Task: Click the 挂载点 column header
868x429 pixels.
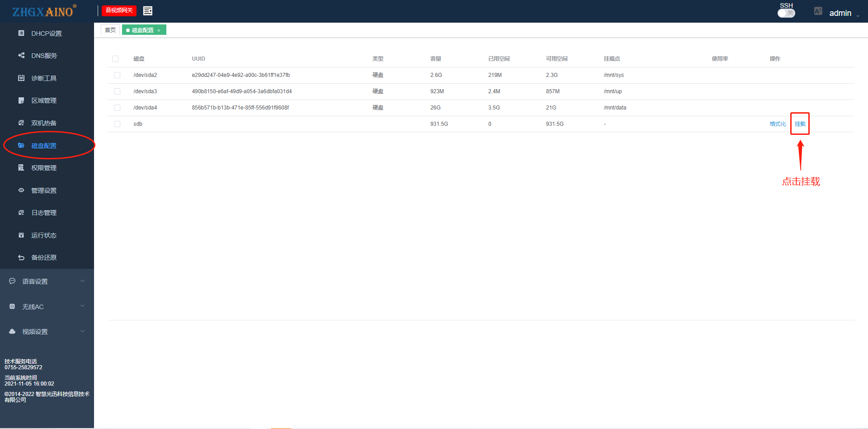Action: click(x=612, y=59)
